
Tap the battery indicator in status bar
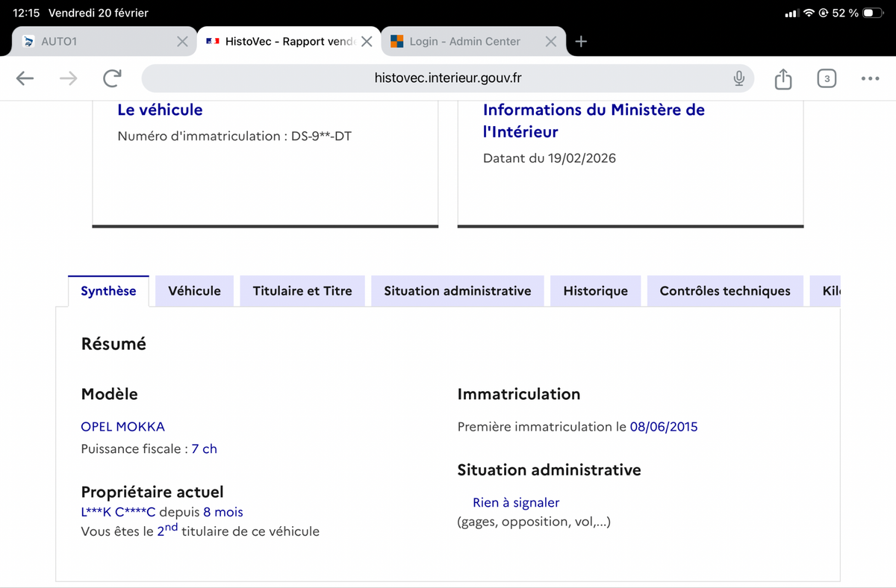[x=872, y=13]
